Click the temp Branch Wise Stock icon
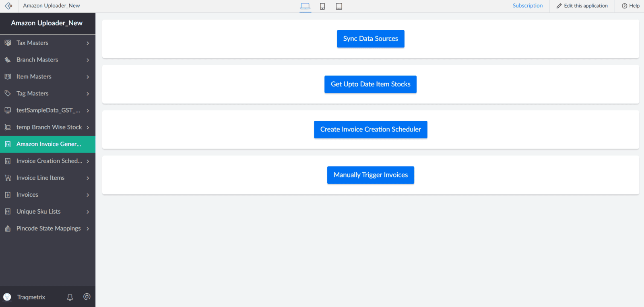The image size is (644, 307). [8, 127]
